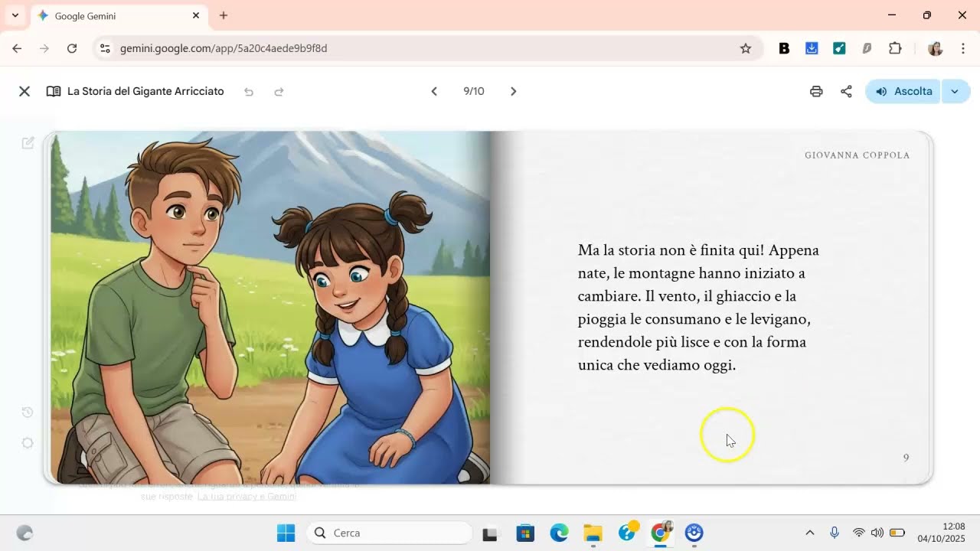
Task: Open Microsoft Edge from taskbar
Action: [x=560, y=533]
